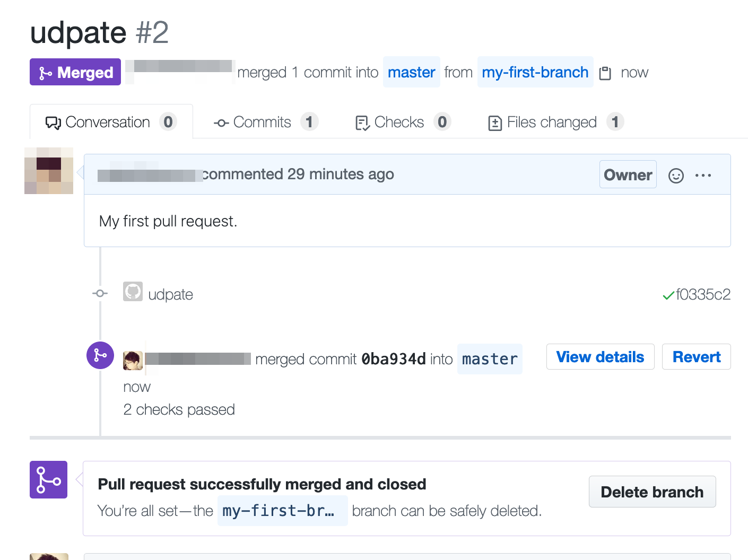Click purple merge icon on timeline
Image resolution: width=748 pixels, height=560 pixels.
[100, 355]
